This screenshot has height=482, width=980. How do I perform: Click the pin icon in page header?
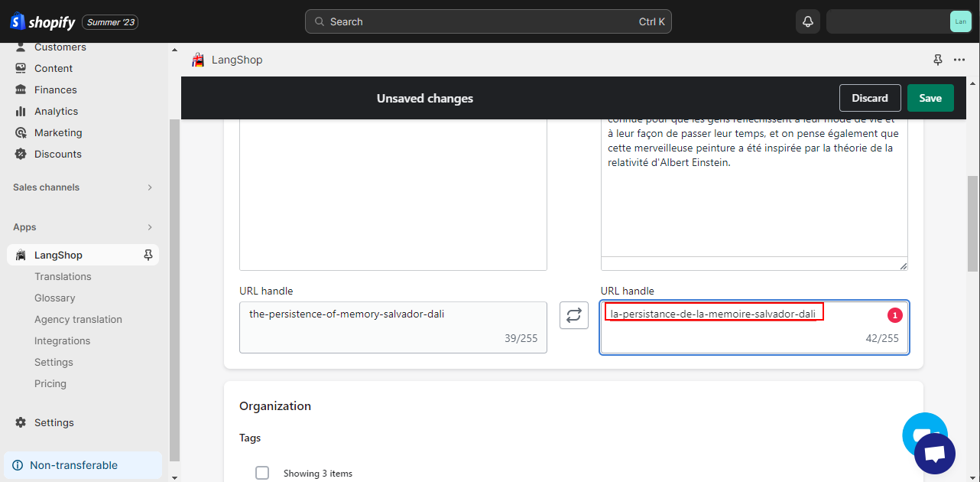pyautogui.click(x=938, y=60)
